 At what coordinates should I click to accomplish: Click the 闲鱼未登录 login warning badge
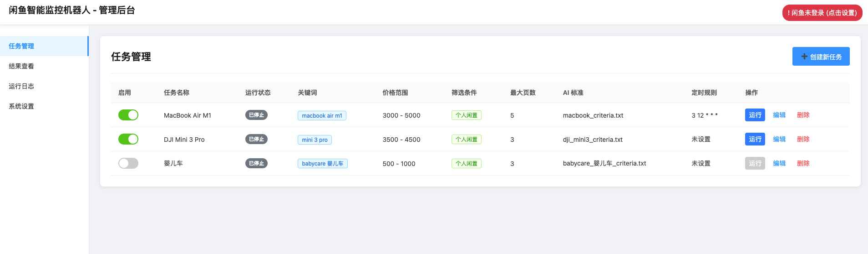822,13
